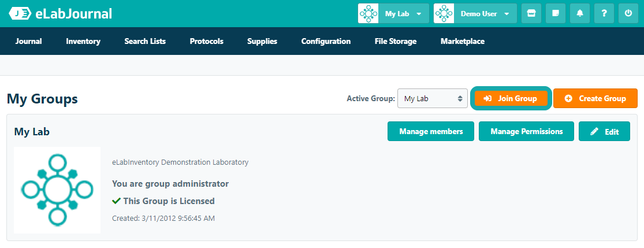
Task: Open help with the question mark icon
Action: coord(604,13)
